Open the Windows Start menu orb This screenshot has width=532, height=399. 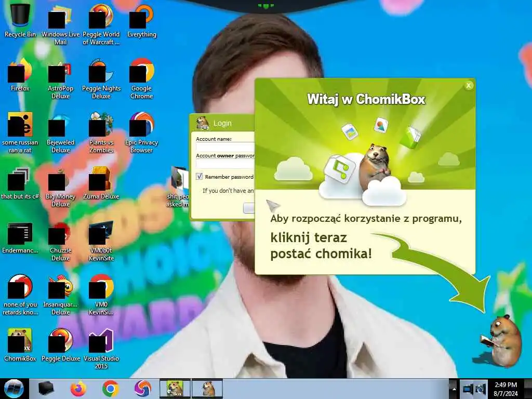pyautogui.click(x=14, y=389)
